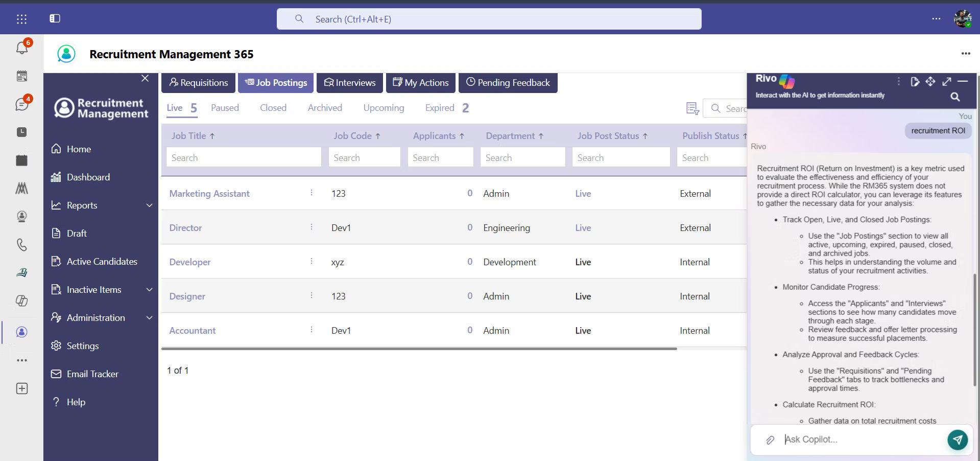This screenshot has height=461, width=980.
Task: Click the list export icon beside search
Action: 692,108
